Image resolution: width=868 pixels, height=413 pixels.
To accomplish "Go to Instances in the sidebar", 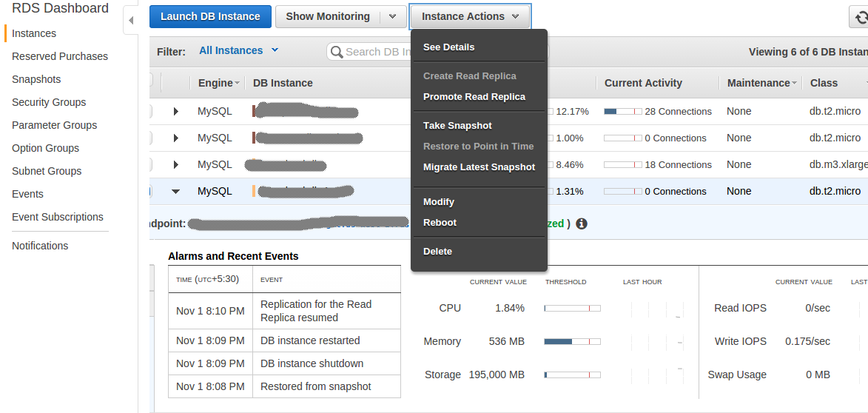I will point(34,33).
